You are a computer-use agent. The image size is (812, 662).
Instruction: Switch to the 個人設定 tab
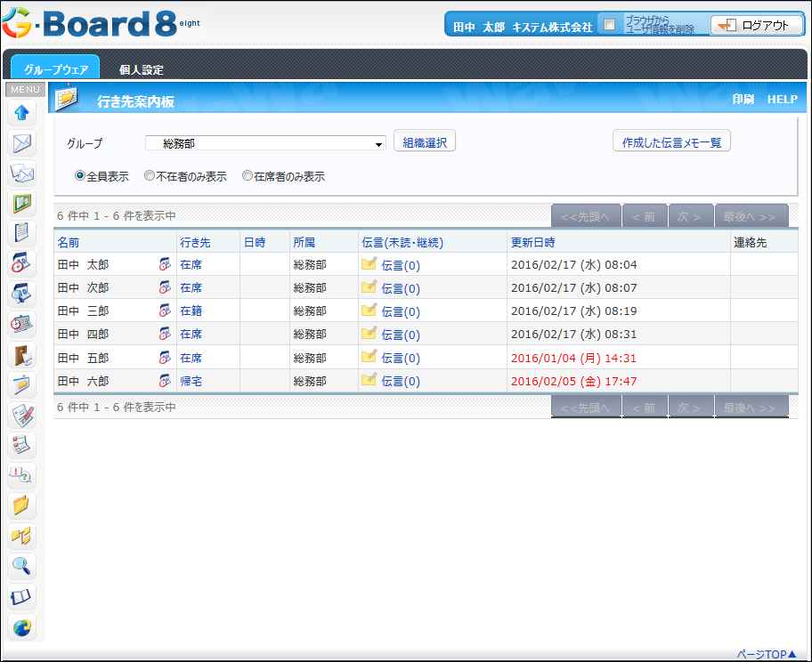tap(141, 69)
